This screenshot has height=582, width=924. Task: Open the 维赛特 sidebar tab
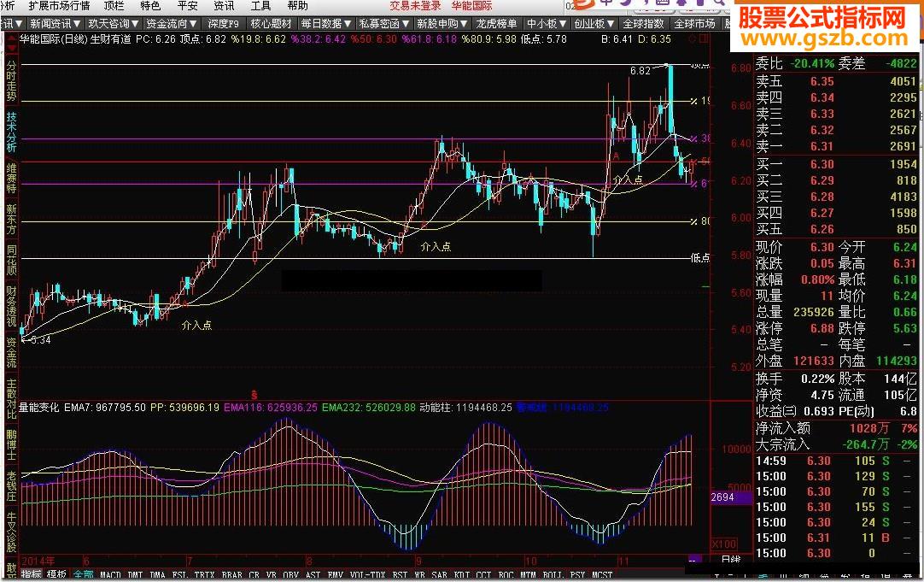click(11, 178)
